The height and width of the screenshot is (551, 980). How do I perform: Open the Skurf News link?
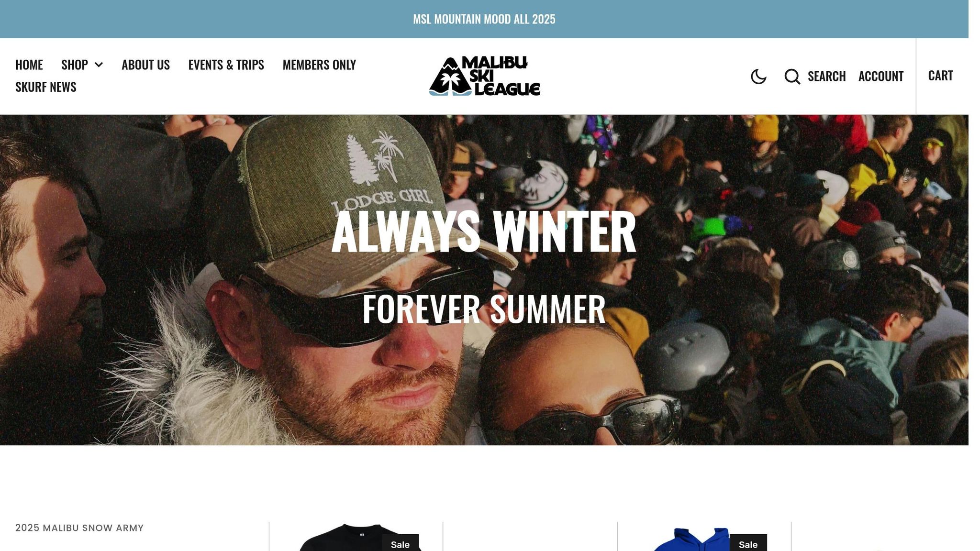[46, 87]
